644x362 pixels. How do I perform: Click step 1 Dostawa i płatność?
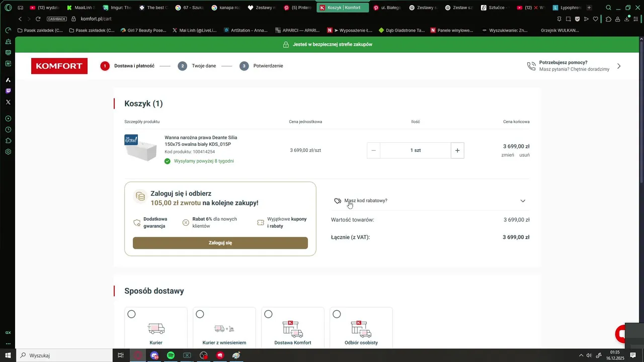coord(127,66)
